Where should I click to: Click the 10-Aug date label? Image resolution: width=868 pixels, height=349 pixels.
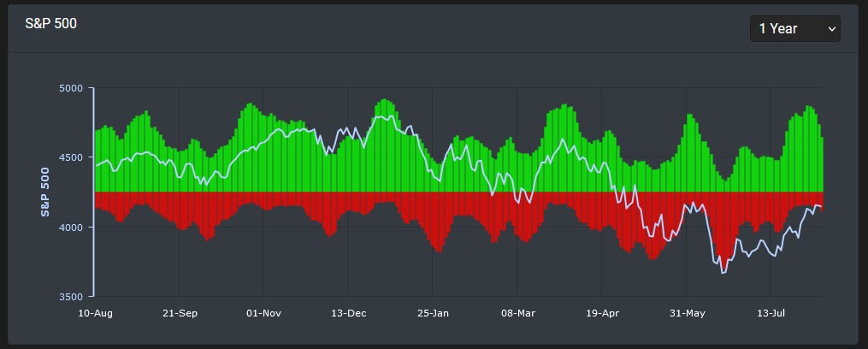click(95, 314)
